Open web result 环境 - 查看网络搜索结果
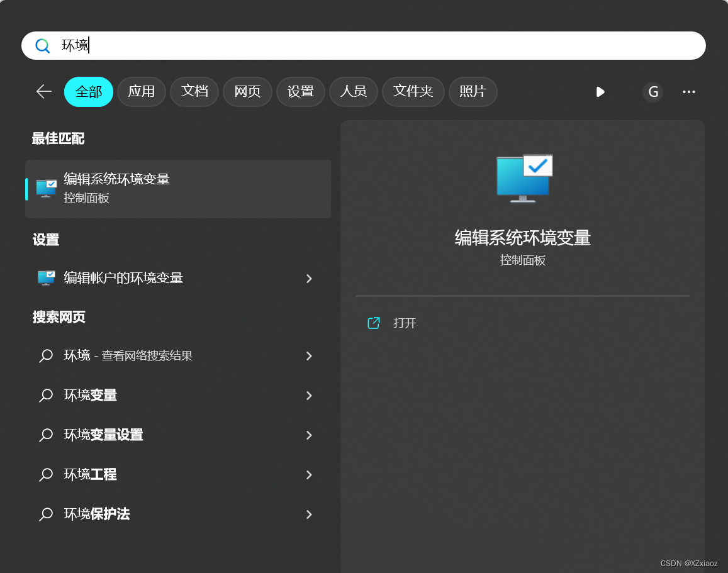Viewport: 728px width, 573px height. [178, 356]
